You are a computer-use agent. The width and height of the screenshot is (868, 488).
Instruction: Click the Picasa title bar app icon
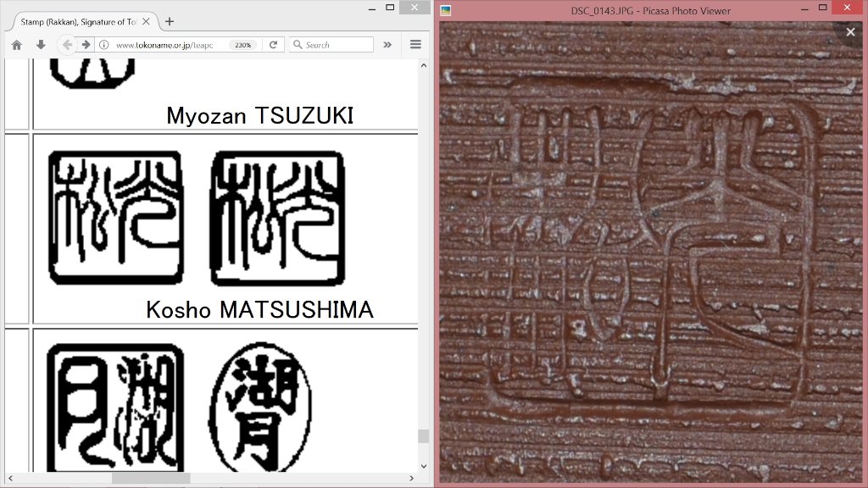coord(446,10)
